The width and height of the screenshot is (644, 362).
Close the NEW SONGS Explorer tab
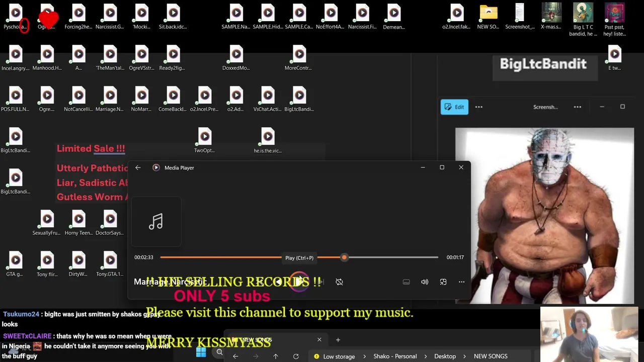(x=319, y=340)
